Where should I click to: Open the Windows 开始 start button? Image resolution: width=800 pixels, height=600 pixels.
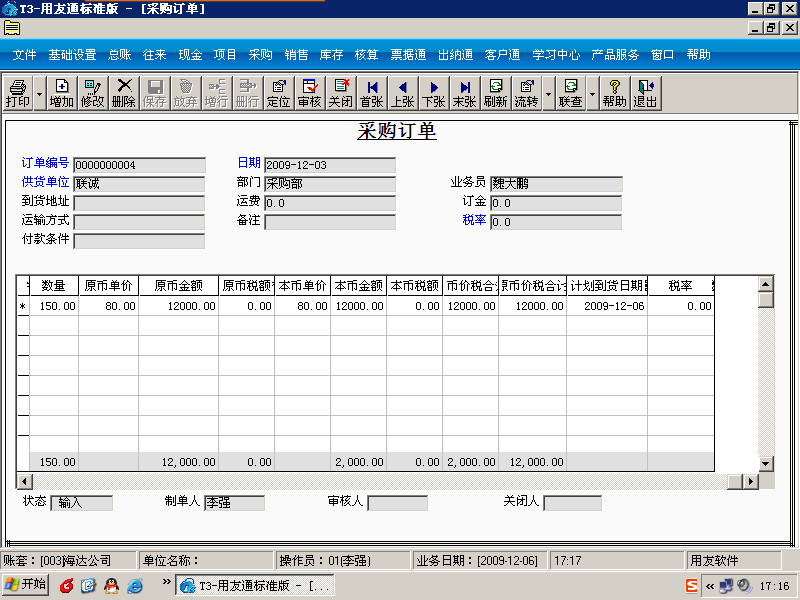[x=25, y=585]
